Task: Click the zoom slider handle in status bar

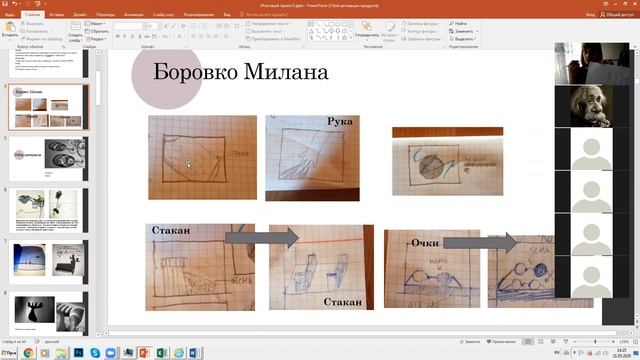Action: click(595, 341)
